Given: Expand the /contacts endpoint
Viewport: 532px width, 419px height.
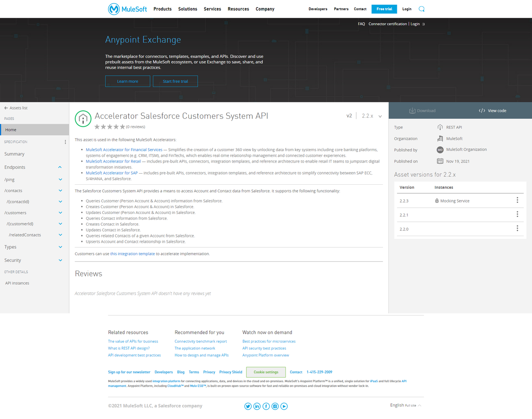Looking at the screenshot, I should [60, 191].
